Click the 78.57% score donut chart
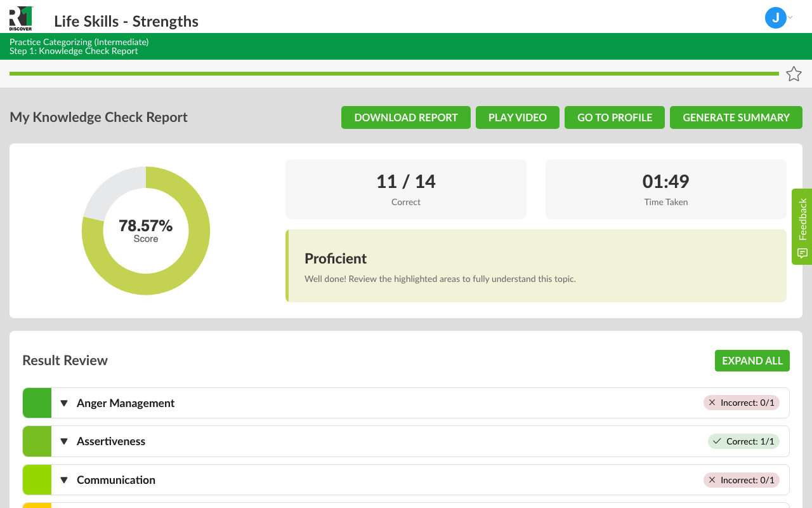This screenshot has width=812, height=508. coord(146,231)
